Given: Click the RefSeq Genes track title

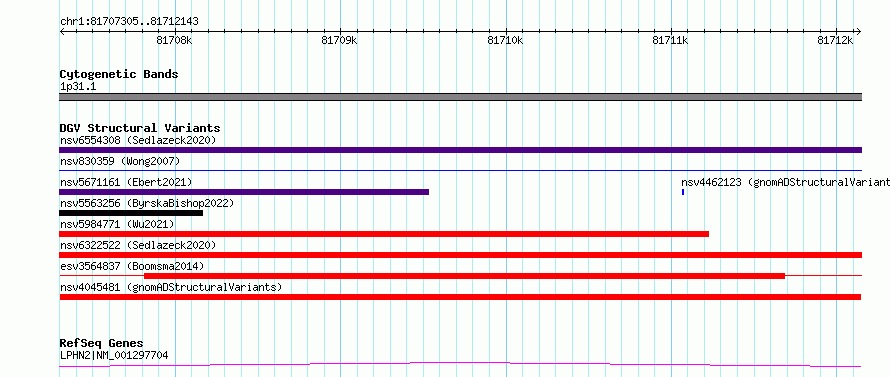Looking at the screenshot, I should (x=102, y=344).
